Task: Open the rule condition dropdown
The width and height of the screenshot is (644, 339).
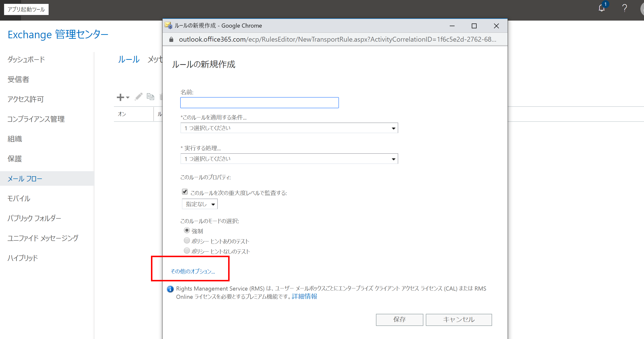Action: (x=289, y=128)
